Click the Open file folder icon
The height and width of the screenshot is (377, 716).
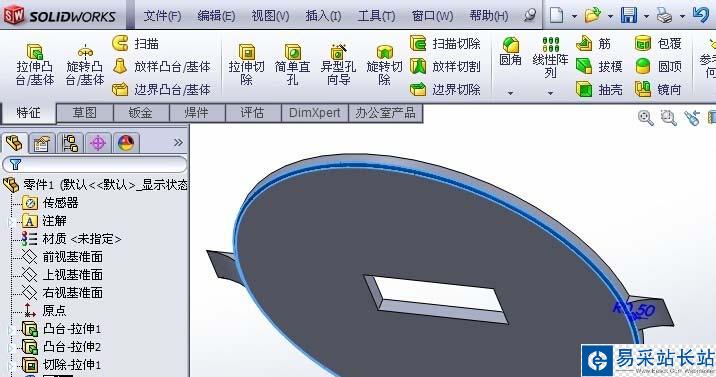click(x=592, y=16)
